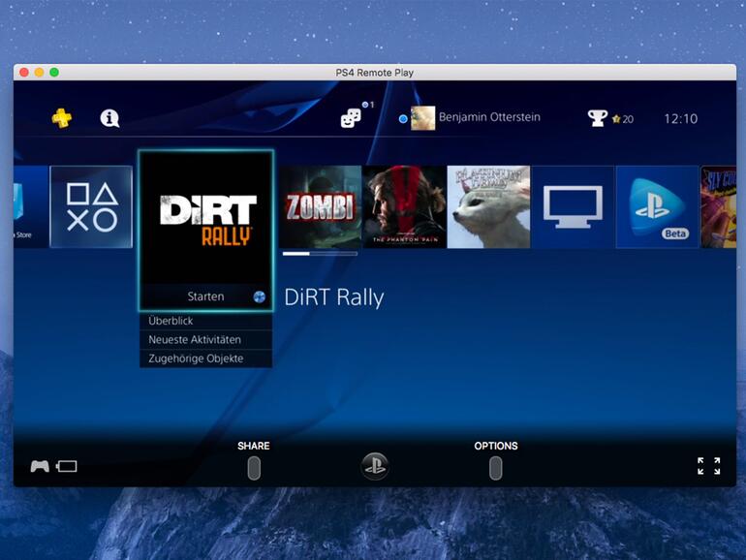This screenshot has width=746, height=560.
Task: Close the PS4 Remote Play window
Action: 24,73
